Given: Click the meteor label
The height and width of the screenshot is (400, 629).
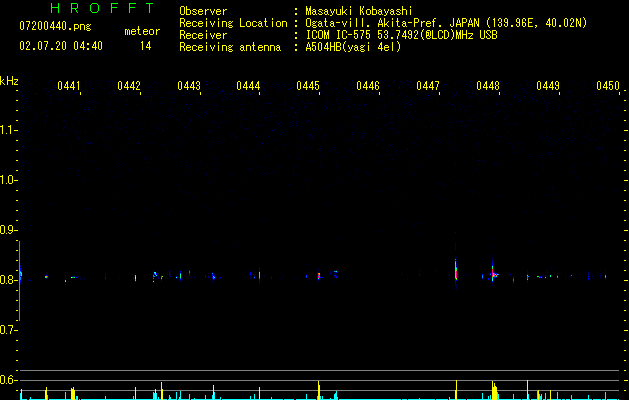Looking at the screenshot, I should tap(142, 31).
